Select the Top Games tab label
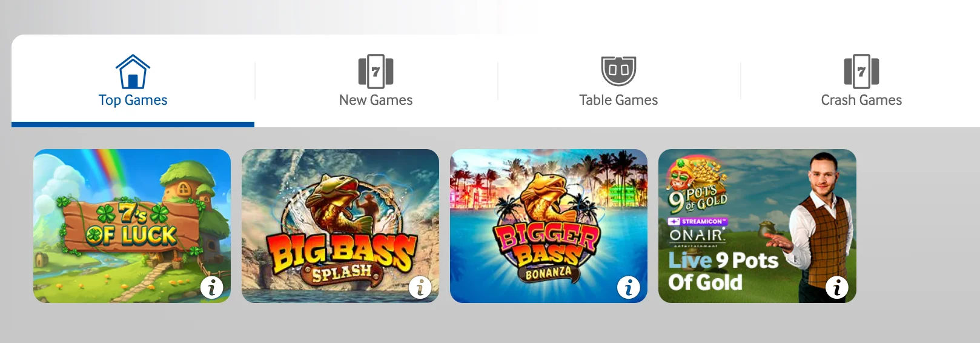 pyautogui.click(x=133, y=101)
